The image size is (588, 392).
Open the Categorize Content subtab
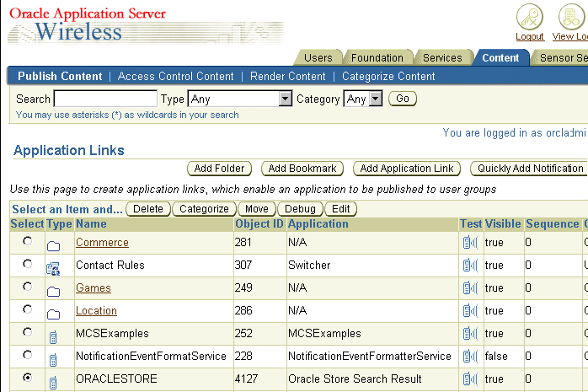point(388,76)
